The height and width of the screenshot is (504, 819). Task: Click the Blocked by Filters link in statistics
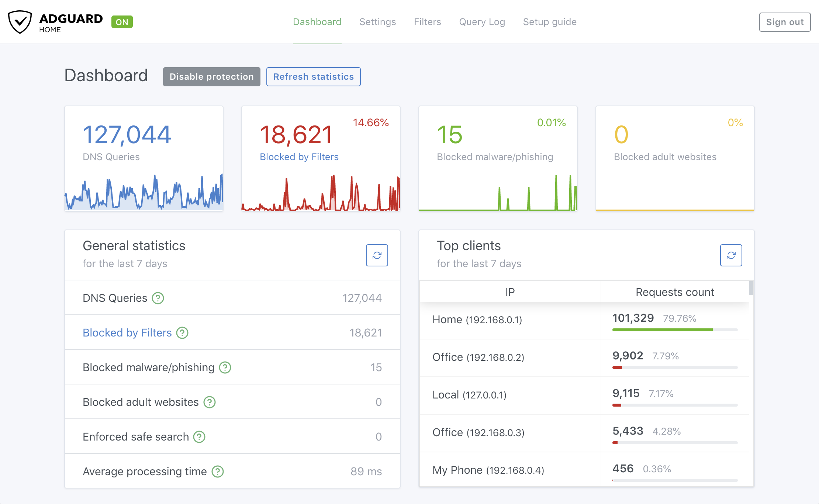[128, 332]
